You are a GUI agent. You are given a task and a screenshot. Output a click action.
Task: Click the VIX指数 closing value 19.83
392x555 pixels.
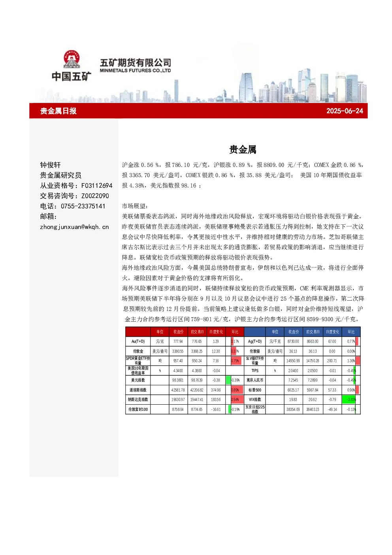point(293,400)
